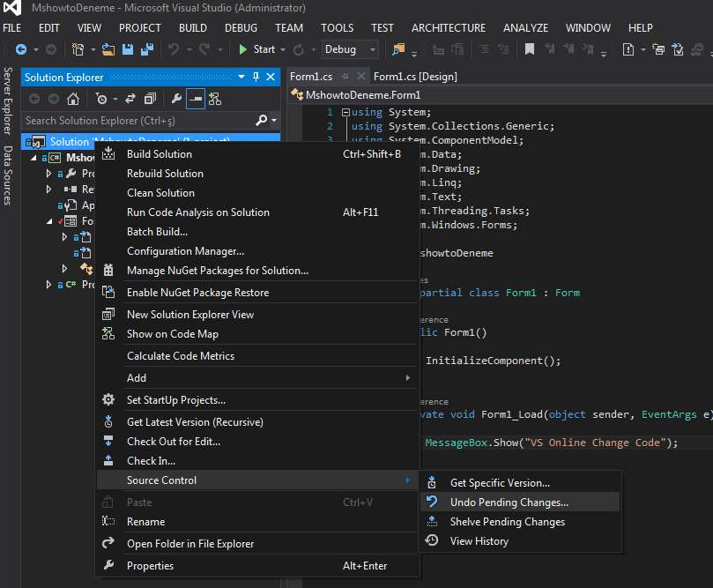Click Check In menu entry
Viewport: 713px width, 588px height.
click(x=257, y=461)
